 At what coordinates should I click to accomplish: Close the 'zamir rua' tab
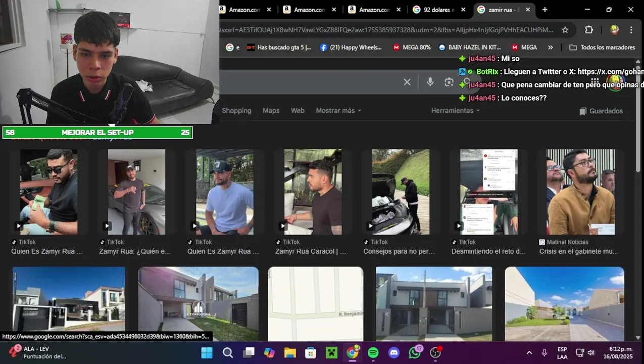tap(528, 10)
